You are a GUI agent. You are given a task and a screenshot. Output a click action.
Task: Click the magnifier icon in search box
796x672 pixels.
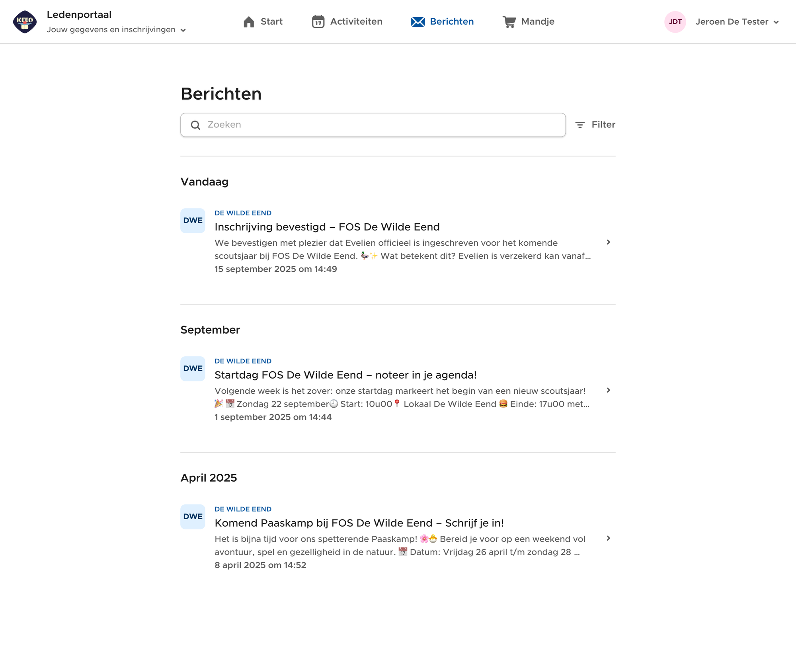tap(195, 125)
